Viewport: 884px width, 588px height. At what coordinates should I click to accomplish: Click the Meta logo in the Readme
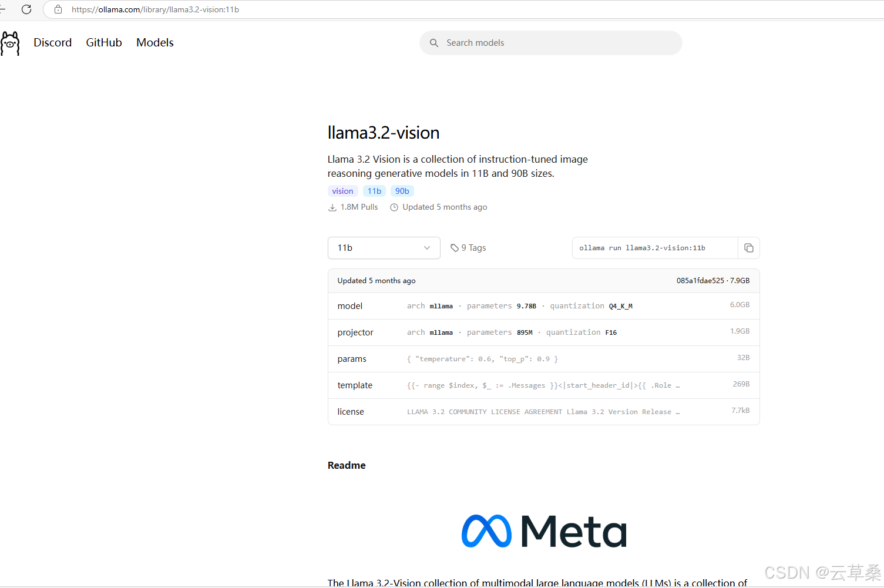click(x=544, y=531)
